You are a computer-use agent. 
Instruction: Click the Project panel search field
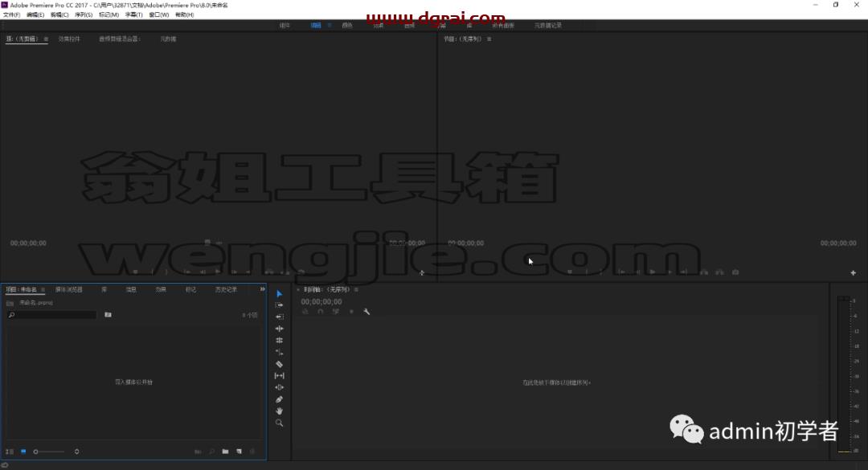coord(52,314)
